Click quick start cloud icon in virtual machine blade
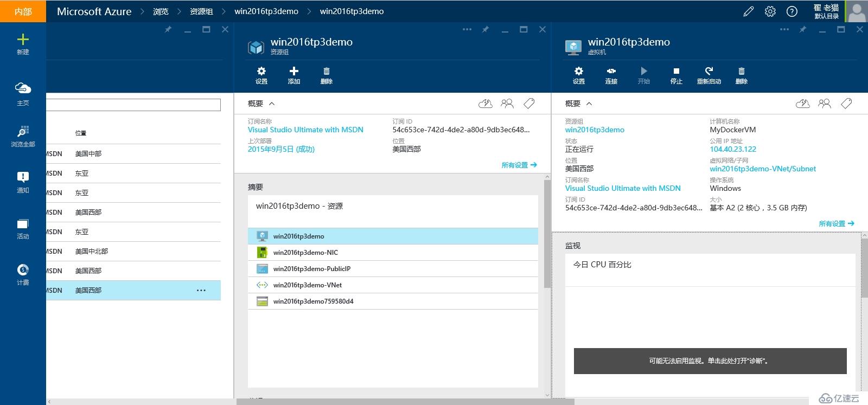This screenshot has height=405, width=868. coord(803,104)
